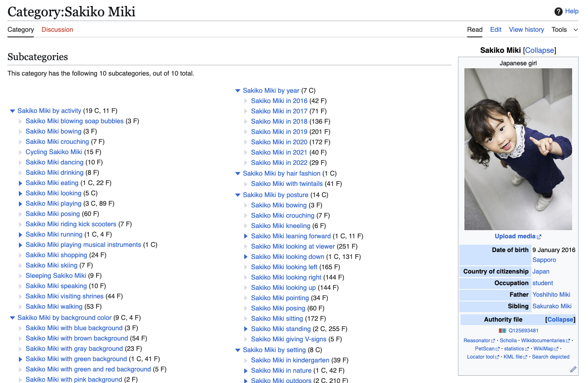Open the Yoshihito Miki father link

[x=552, y=295]
